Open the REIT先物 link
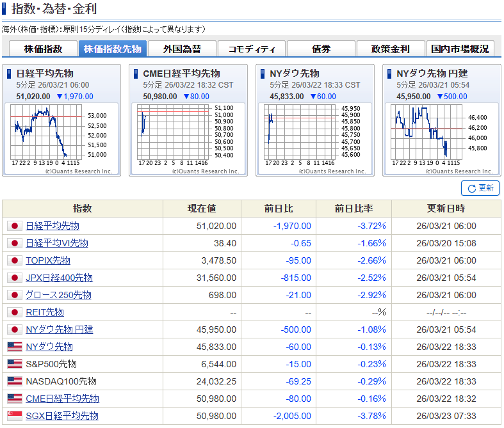 [45, 312]
